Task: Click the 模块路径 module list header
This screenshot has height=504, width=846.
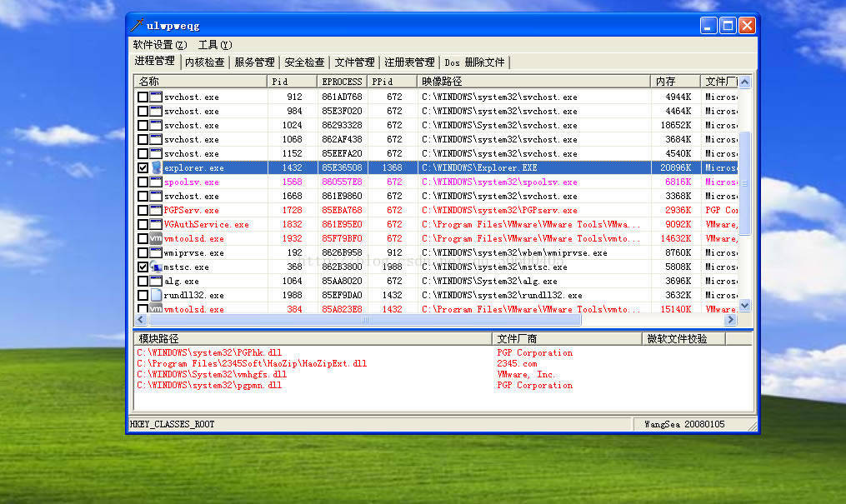Action: pos(313,338)
